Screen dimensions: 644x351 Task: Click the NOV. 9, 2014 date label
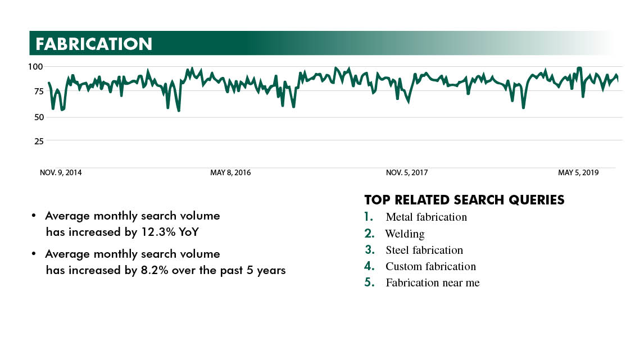pos(61,173)
